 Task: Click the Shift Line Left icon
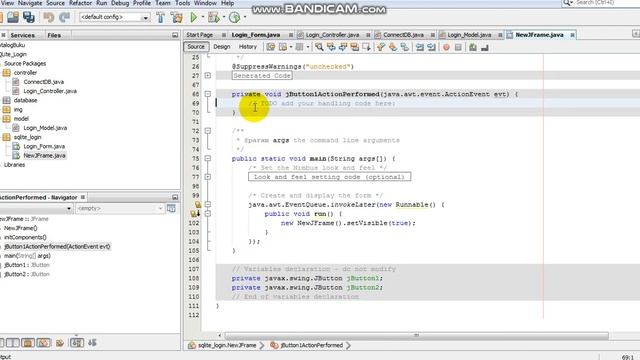420,47
